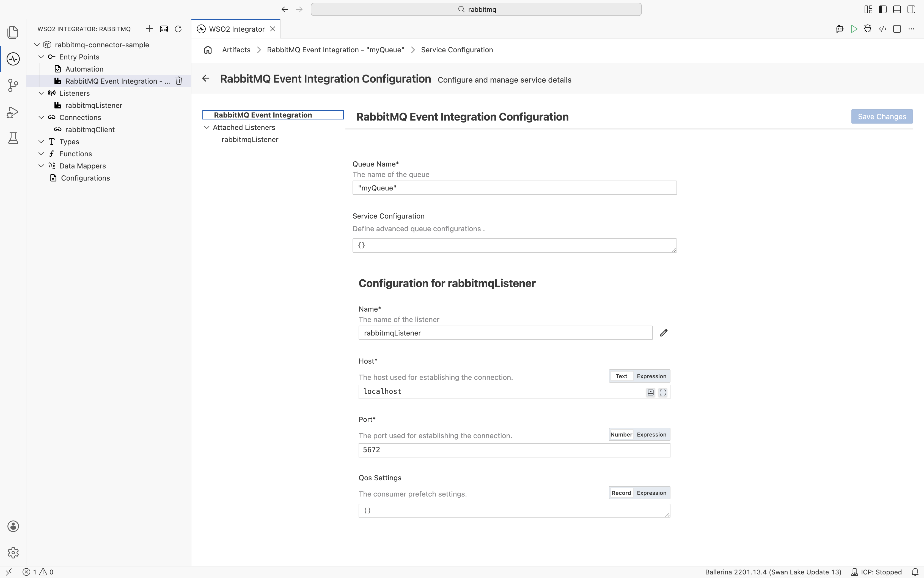Click the Queue Name input field
This screenshot has height=578, width=924.
514,188
